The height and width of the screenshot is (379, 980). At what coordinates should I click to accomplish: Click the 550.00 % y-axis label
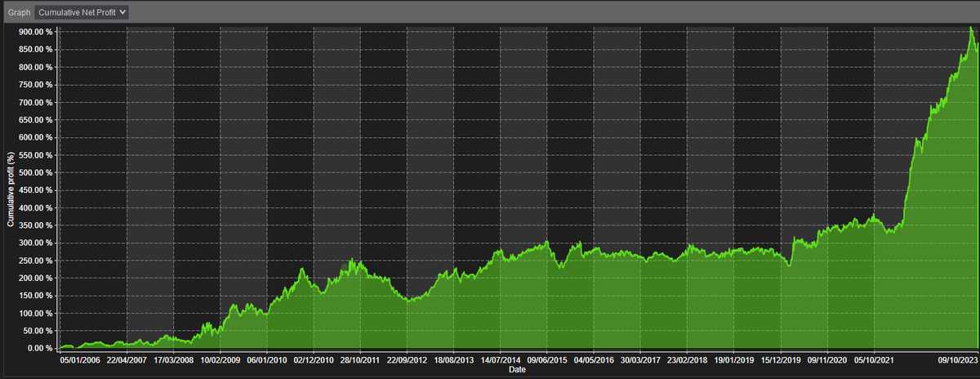(36, 155)
